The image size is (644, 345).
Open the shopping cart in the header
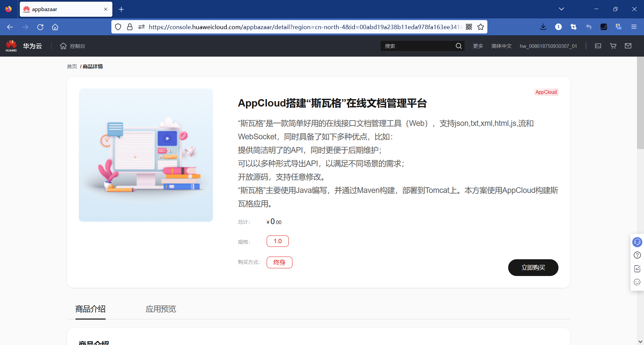pyautogui.click(x=613, y=46)
